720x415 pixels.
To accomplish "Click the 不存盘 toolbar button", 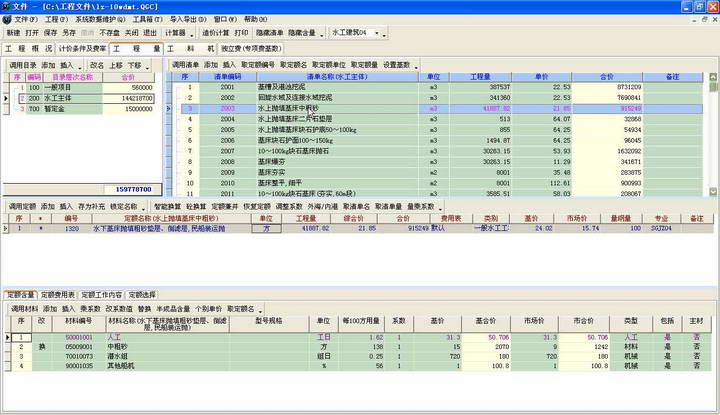I will [109, 33].
